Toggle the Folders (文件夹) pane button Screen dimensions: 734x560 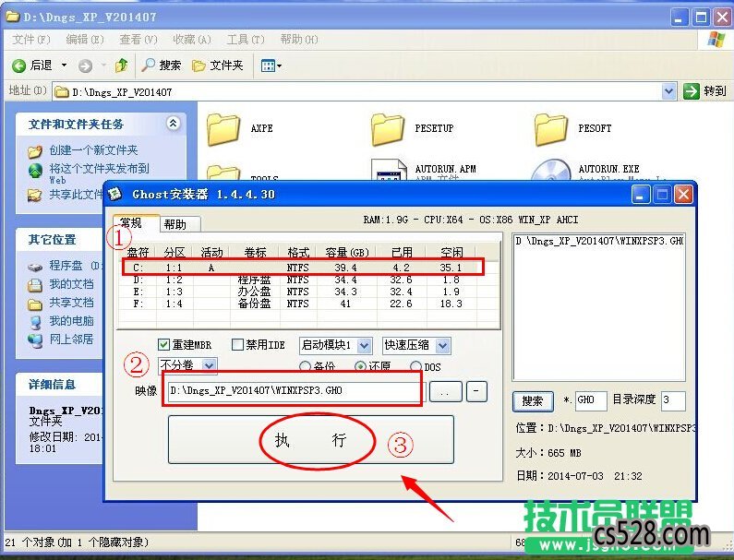click(218, 66)
